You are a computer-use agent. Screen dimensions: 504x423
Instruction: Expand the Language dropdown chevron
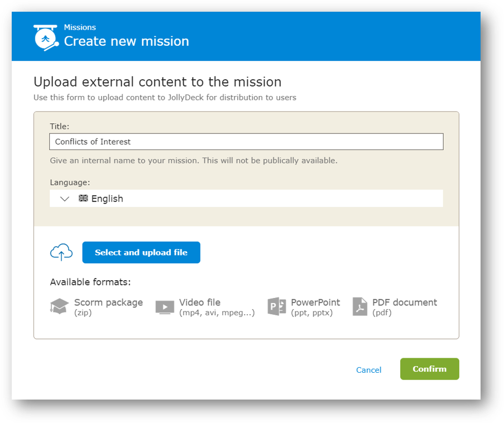[x=65, y=199]
